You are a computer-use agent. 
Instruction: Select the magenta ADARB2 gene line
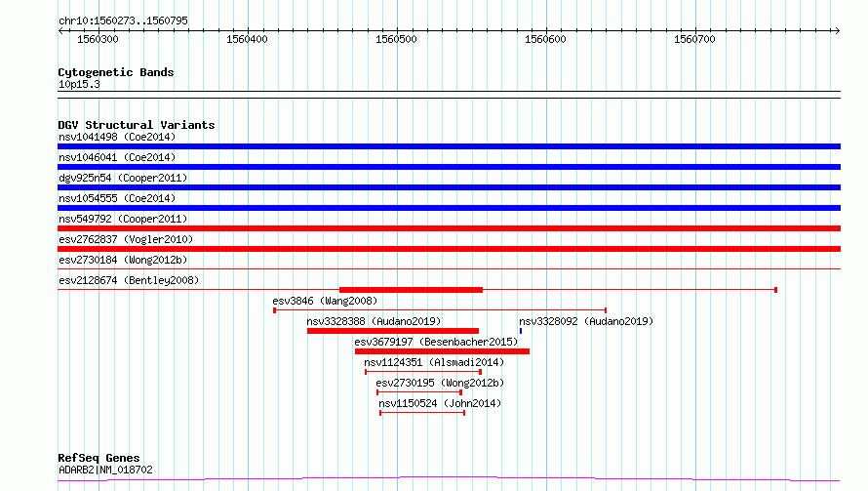click(x=449, y=479)
